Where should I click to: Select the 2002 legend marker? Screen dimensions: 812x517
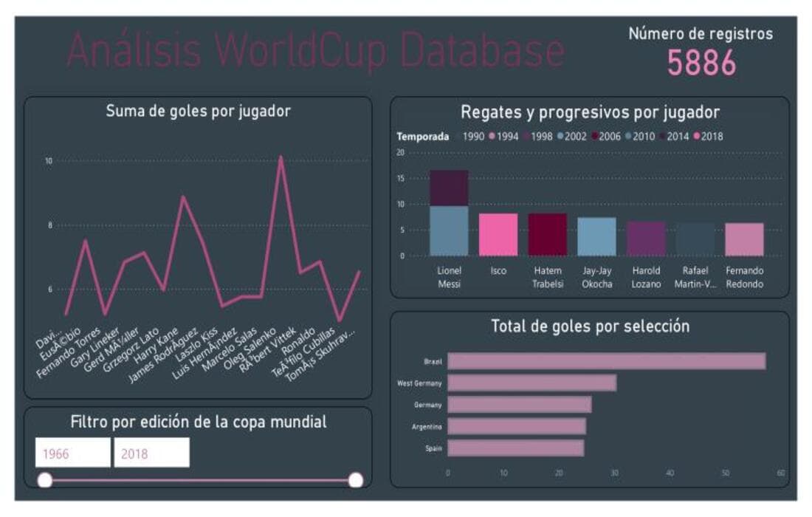[560, 136]
